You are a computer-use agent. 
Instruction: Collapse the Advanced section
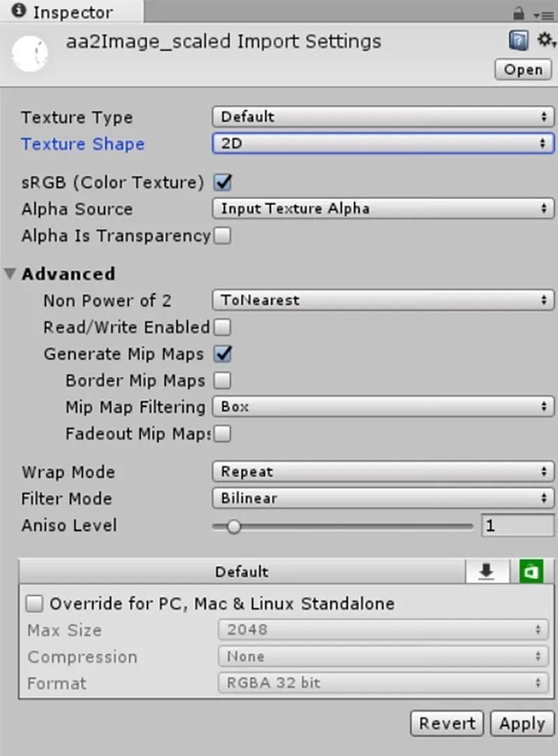tap(10, 274)
